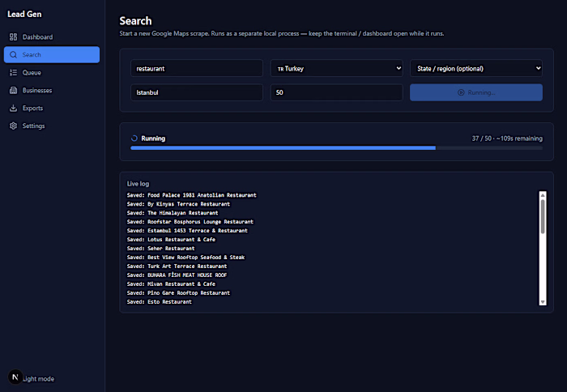567x392 pixels.
Task: Click the live log scroll down arrow
Action: pos(543,302)
